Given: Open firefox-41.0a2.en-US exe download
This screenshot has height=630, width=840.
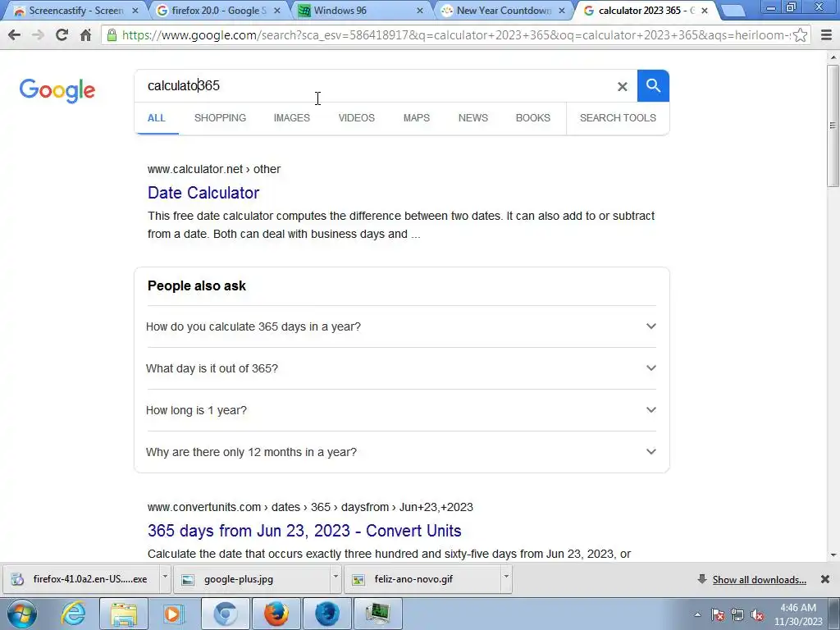Looking at the screenshot, I should click(83, 579).
